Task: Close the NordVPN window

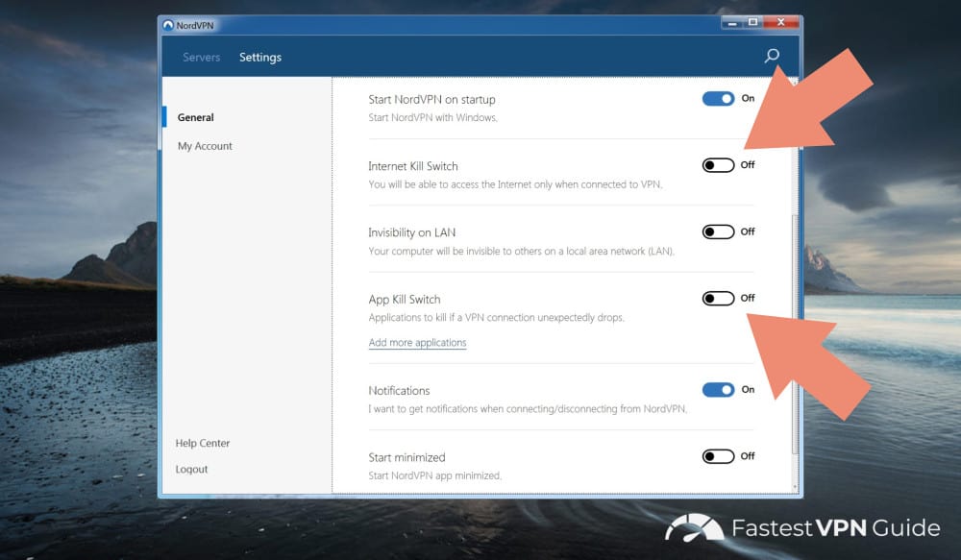Action: 780,23
